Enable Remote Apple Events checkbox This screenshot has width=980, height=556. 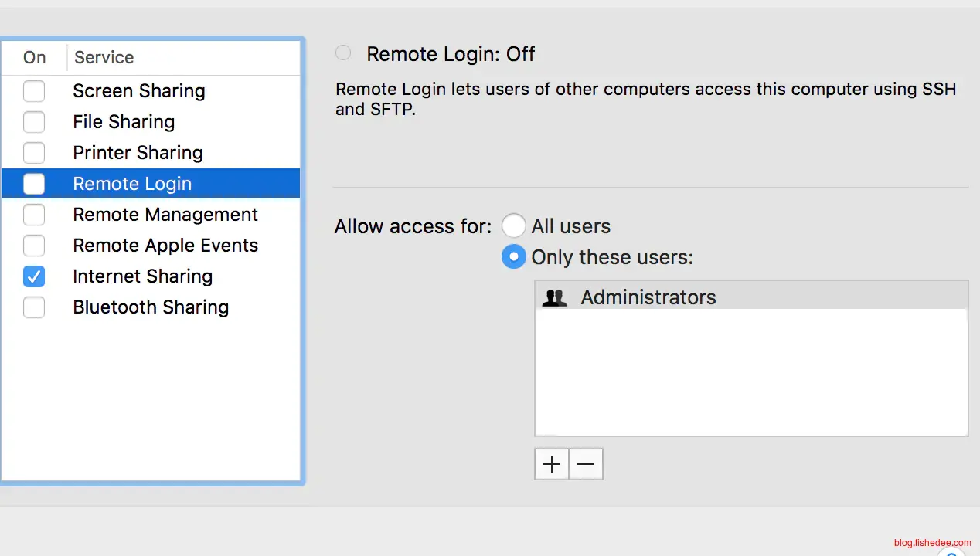point(34,246)
